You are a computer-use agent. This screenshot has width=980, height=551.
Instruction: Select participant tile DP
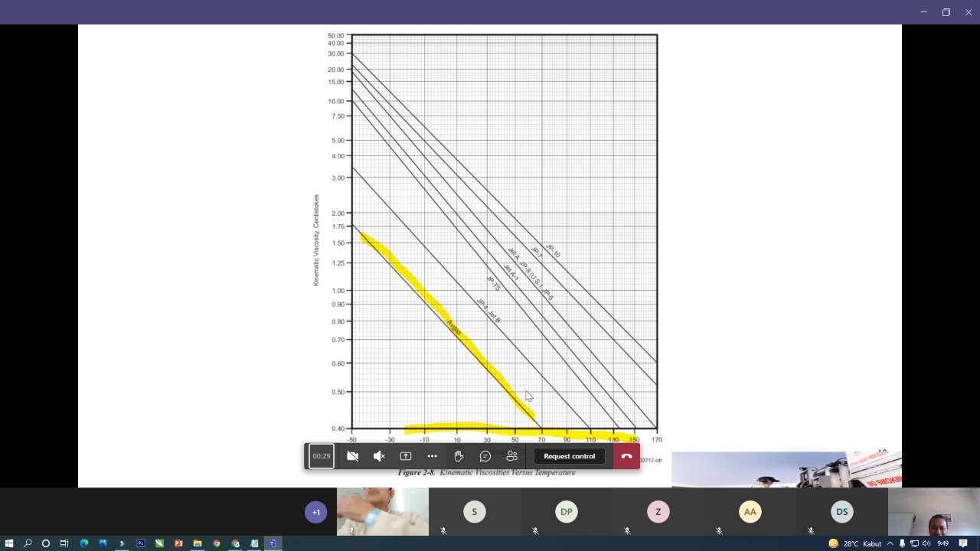(567, 512)
